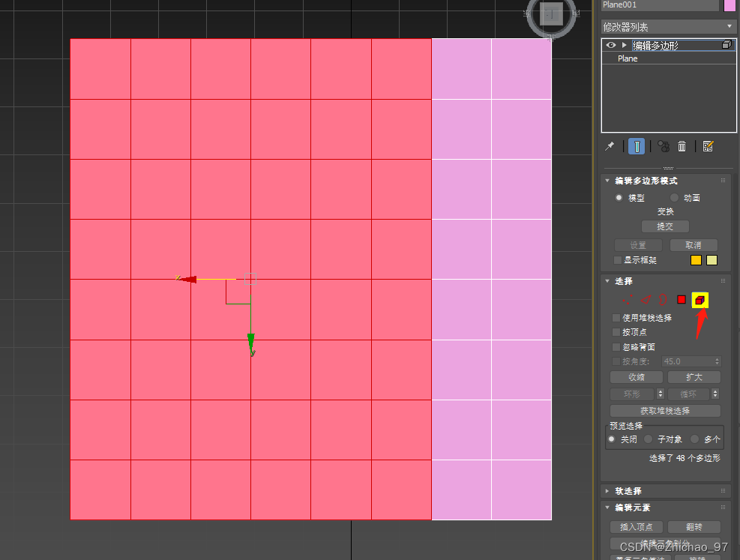Click 翻转 button

(694, 526)
